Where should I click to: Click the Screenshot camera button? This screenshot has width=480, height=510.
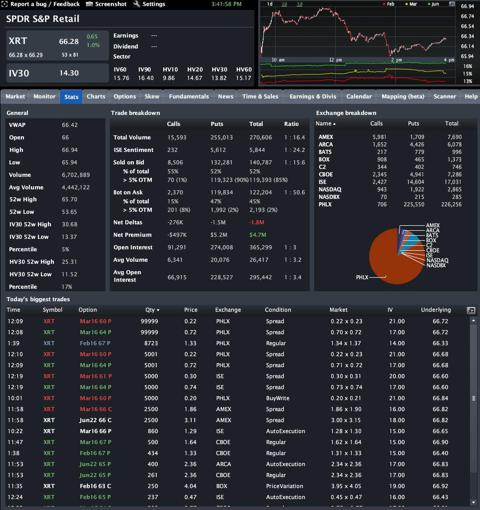tap(106, 4)
